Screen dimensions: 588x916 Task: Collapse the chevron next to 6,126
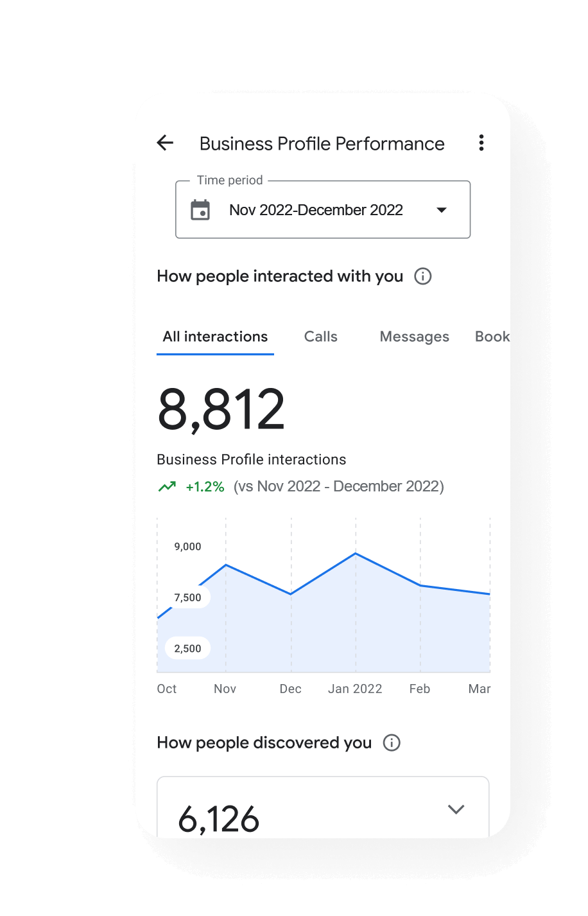click(456, 809)
